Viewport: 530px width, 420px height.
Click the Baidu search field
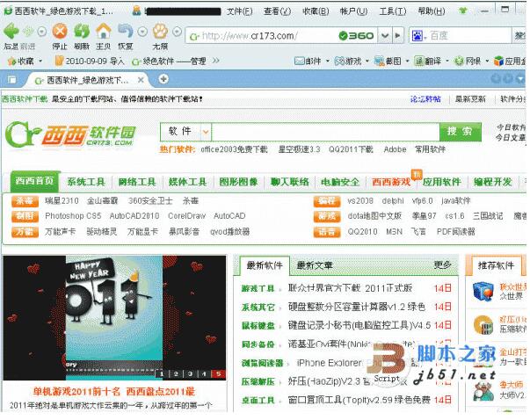tap(470, 35)
